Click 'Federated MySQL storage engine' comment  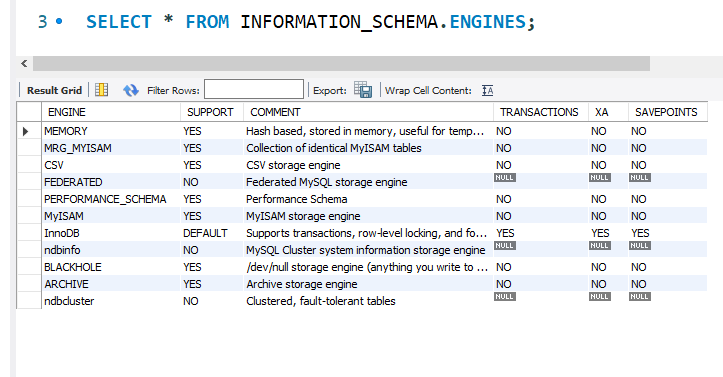[x=368, y=182]
